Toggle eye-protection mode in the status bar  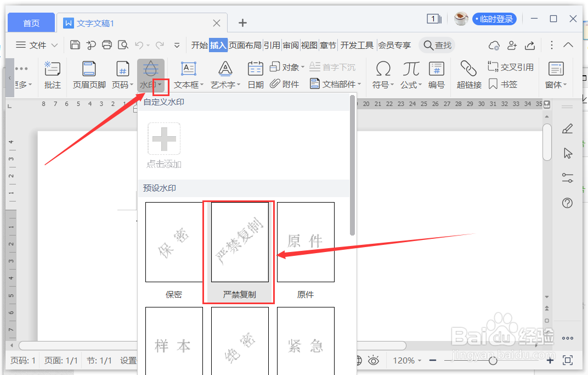374,361
